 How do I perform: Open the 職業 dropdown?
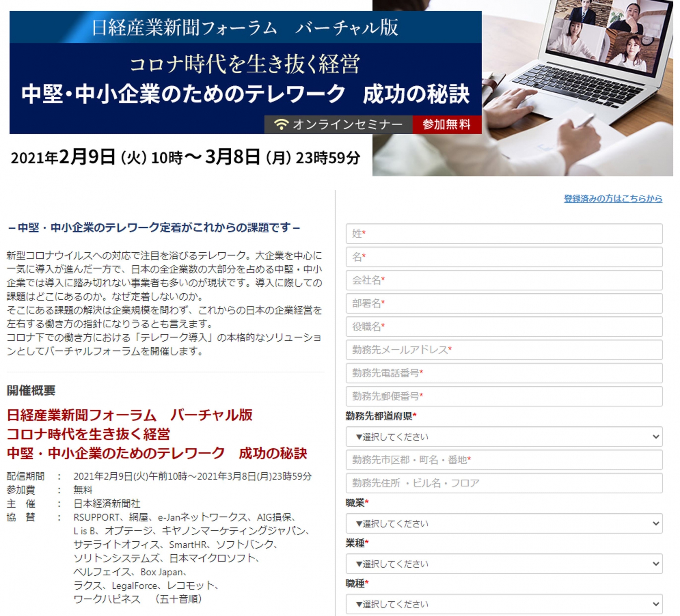[504, 524]
